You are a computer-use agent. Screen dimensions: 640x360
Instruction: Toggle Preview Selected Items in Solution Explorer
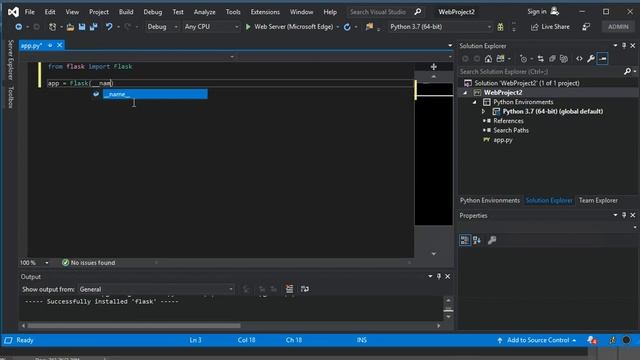602,59
